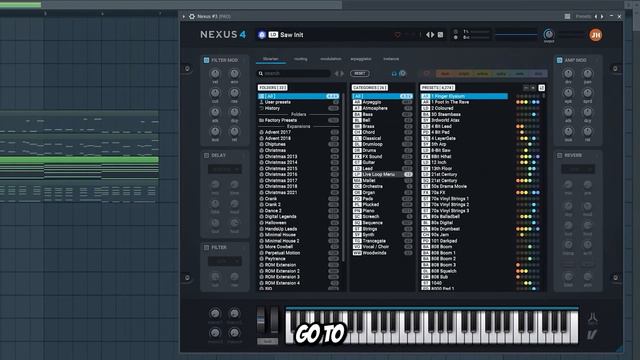
Task: Open the Filter type dropdown
Action: click(x=224, y=261)
